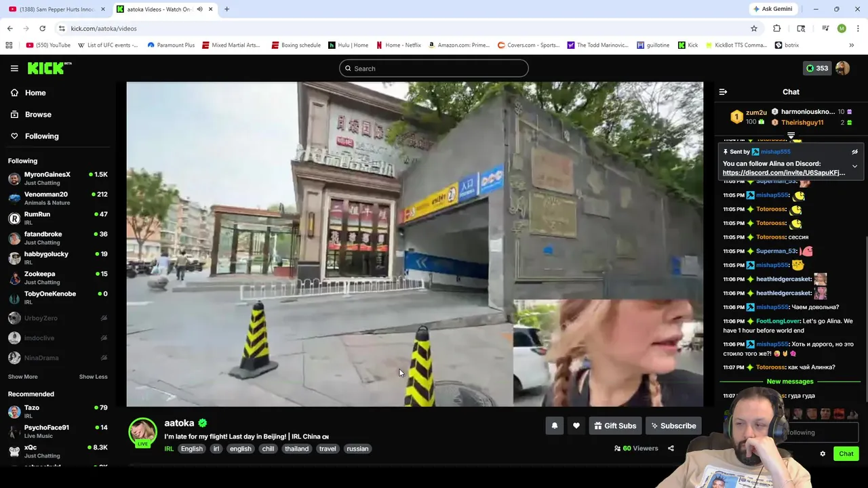Go back in browser
Image resolution: width=868 pixels, height=488 pixels.
[9, 28]
